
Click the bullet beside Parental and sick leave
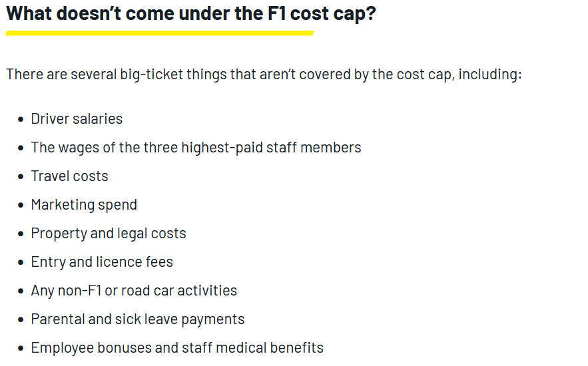[x=21, y=320]
